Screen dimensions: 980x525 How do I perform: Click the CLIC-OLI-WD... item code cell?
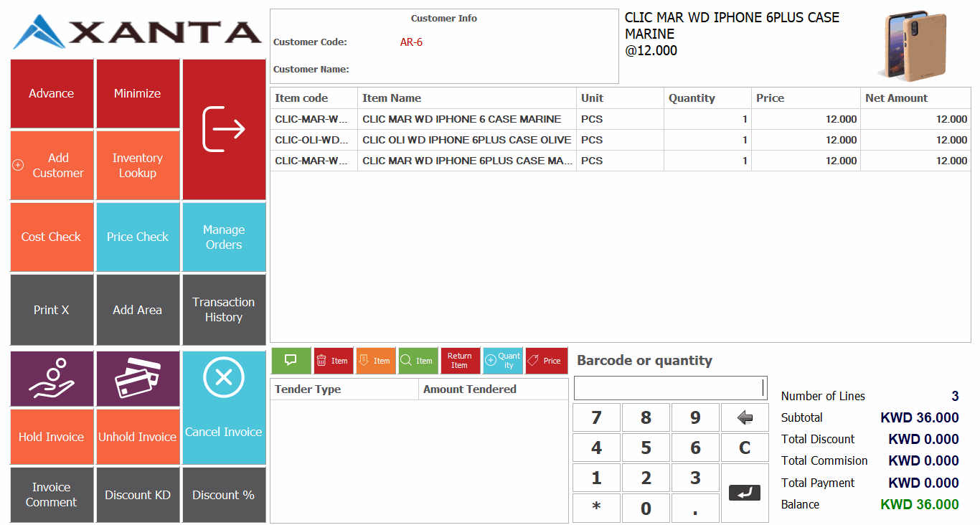(x=314, y=140)
